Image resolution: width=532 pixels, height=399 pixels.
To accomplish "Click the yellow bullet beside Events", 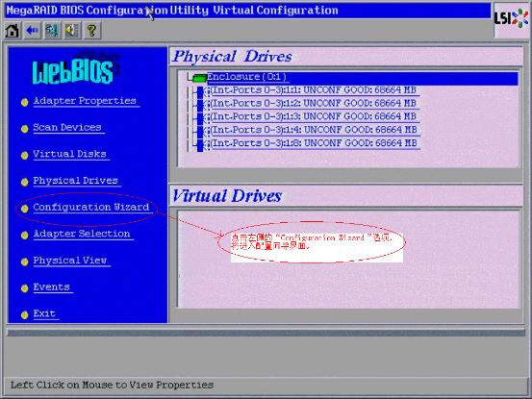I will (24, 288).
